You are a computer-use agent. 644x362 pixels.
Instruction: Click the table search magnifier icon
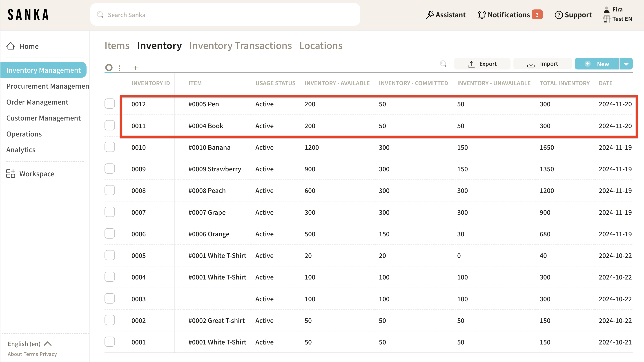pos(443,64)
